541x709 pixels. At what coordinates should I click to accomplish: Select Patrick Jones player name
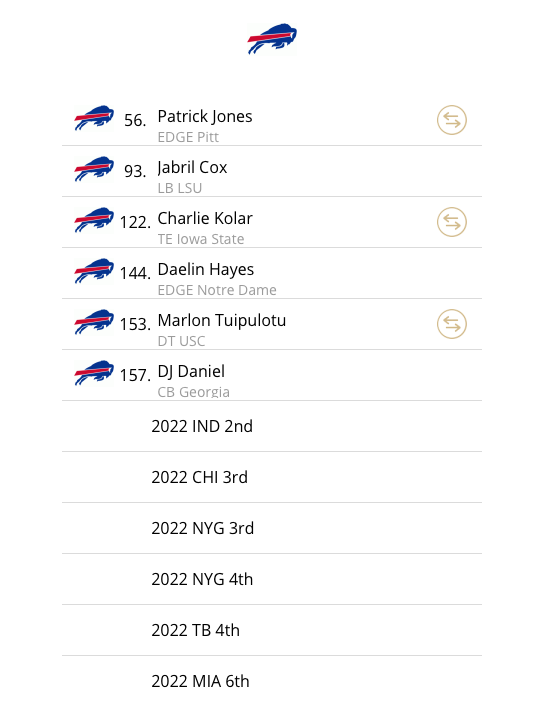click(x=205, y=117)
